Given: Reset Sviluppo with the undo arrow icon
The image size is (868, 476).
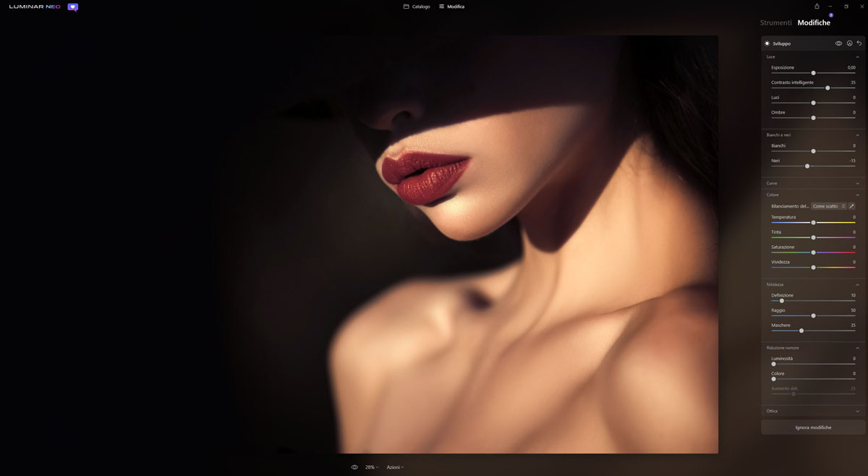Looking at the screenshot, I should coord(859,43).
